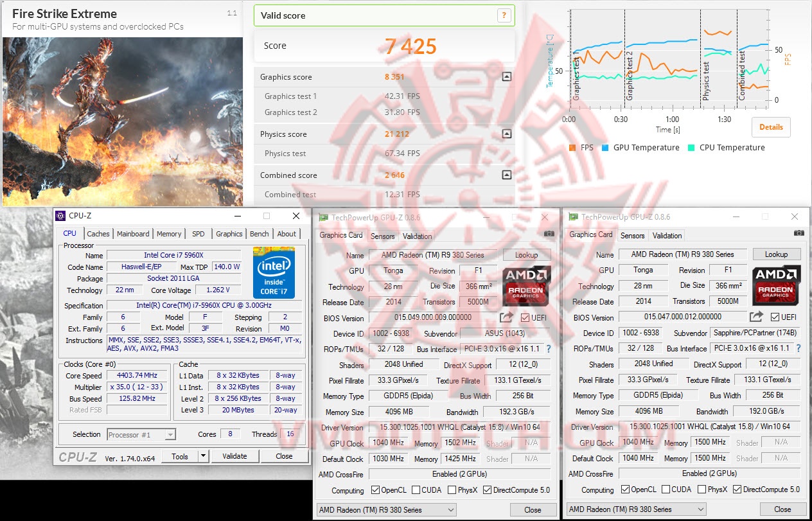Toggle the UEFI checkbox in right GPU-Z
The image size is (812, 521).
tap(775, 317)
